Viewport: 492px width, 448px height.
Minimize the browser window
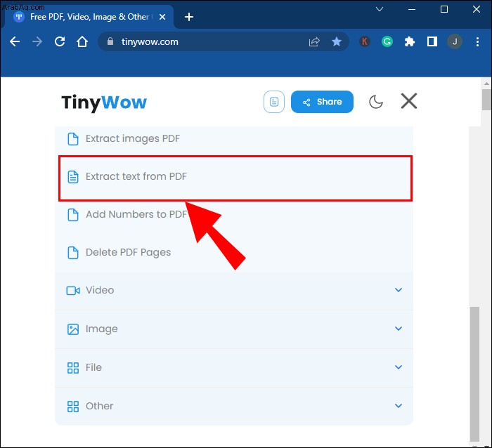[412, 9]
